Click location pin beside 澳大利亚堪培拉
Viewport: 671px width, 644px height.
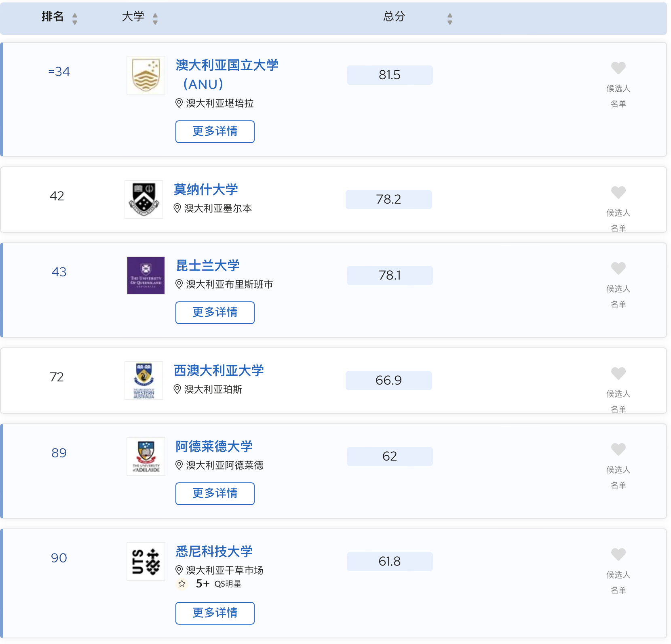[179, 103]
